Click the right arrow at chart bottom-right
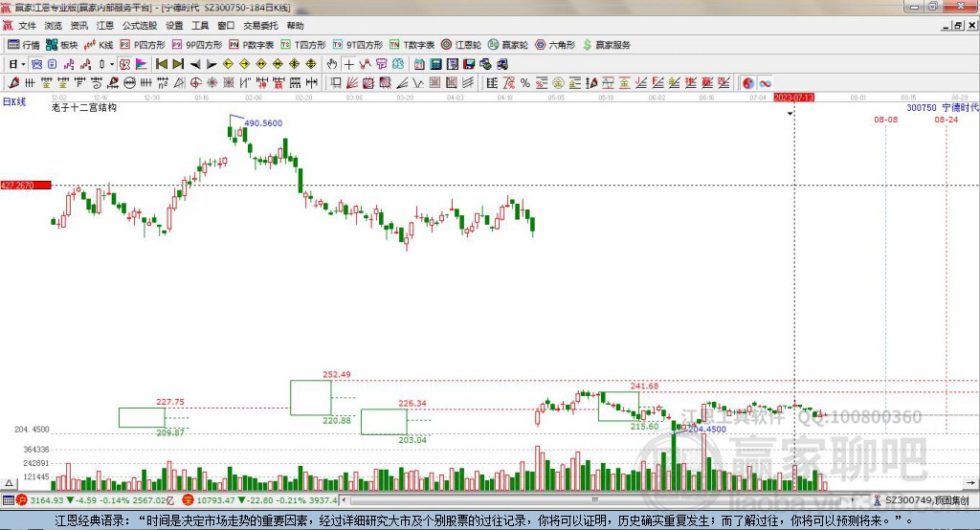 (970, 483)
